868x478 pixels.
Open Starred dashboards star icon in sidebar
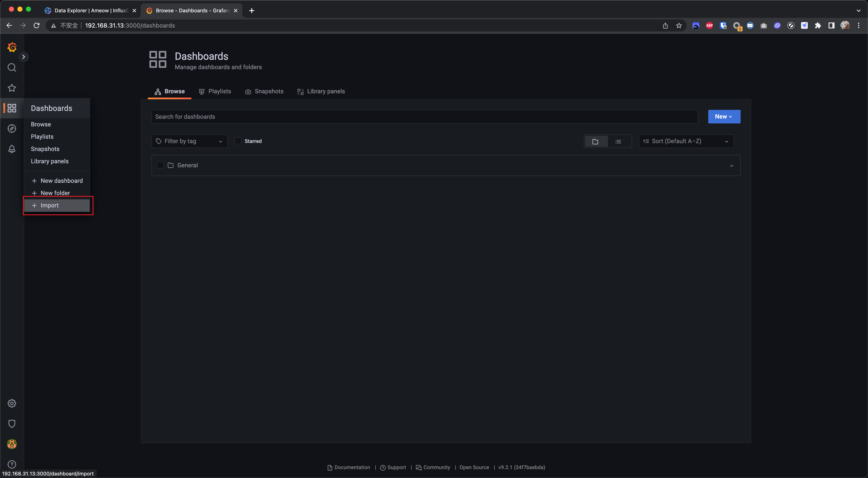(x=12, y=88)
